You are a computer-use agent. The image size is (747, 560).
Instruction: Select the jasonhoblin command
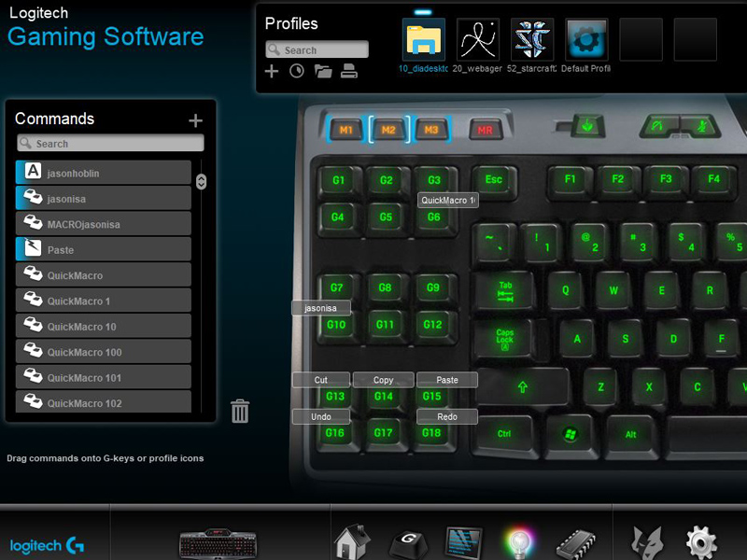click(x=104, y=173)
